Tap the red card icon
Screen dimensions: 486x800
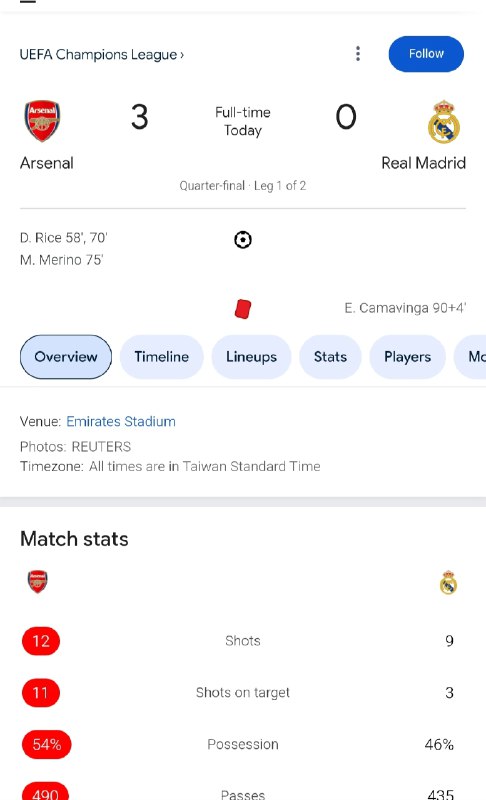point(243,309)
